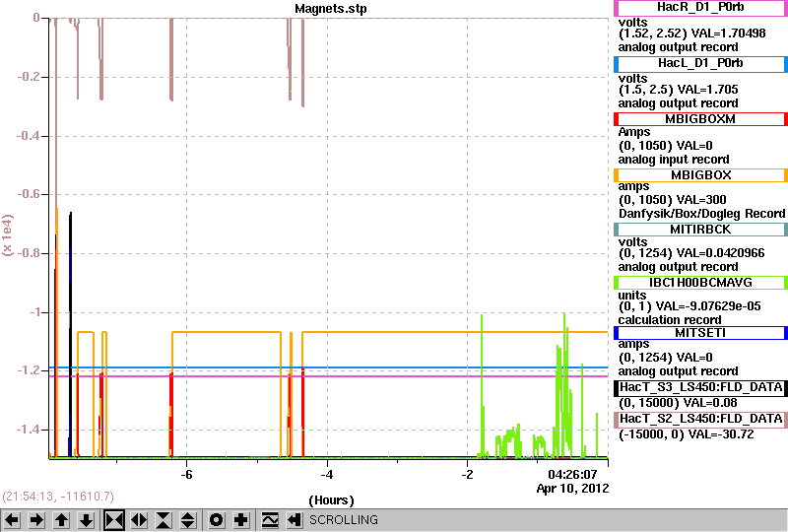788x532 pixels.
Task: Click the -2 hours tick label
Action: pos(467,475)
